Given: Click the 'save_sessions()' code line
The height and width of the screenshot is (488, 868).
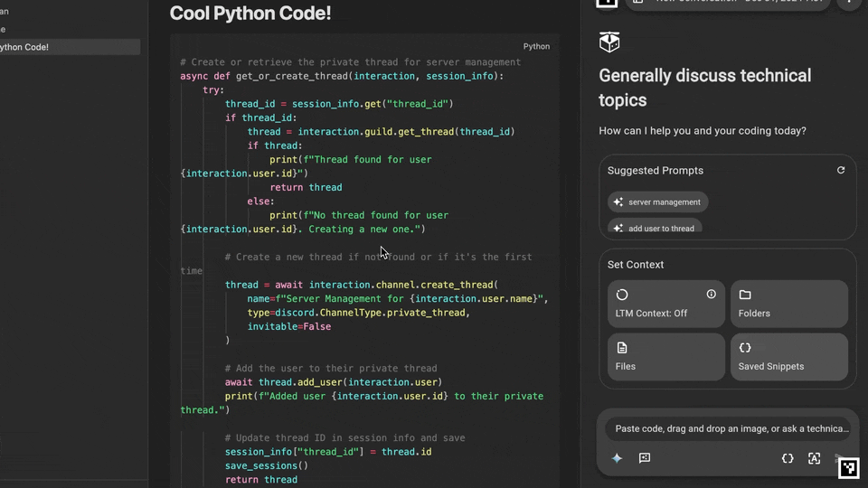Looking at the screenshot, I should [x=266, y=466].
